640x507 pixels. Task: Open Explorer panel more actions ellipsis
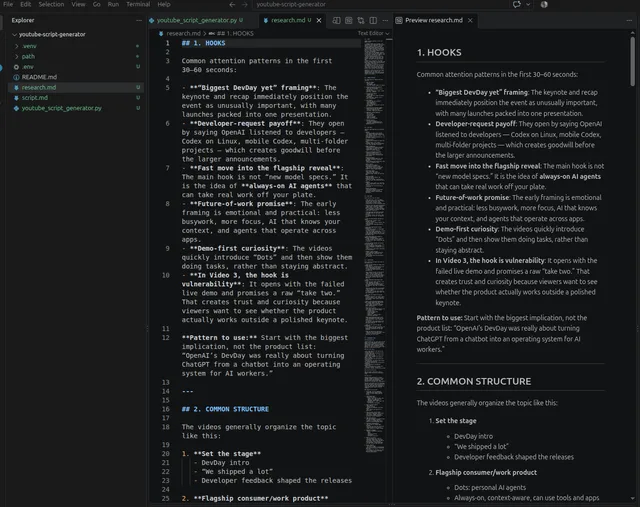[x=139, y=20]
